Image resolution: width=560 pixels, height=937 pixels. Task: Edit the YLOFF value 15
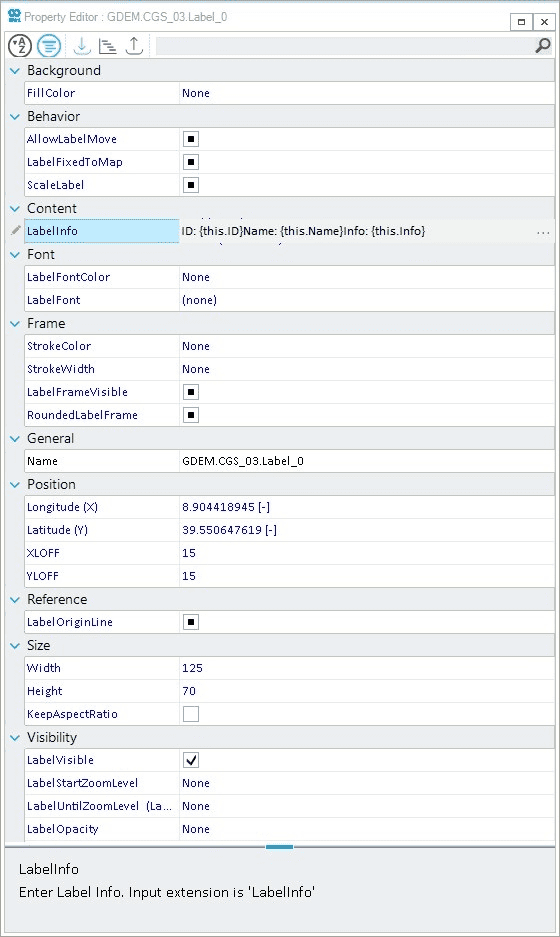189,576
